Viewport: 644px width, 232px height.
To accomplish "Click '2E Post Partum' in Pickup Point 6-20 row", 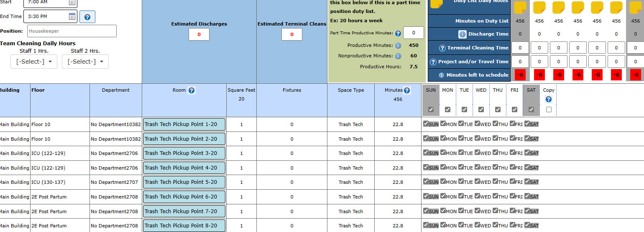I will click(x=49, y=197).
